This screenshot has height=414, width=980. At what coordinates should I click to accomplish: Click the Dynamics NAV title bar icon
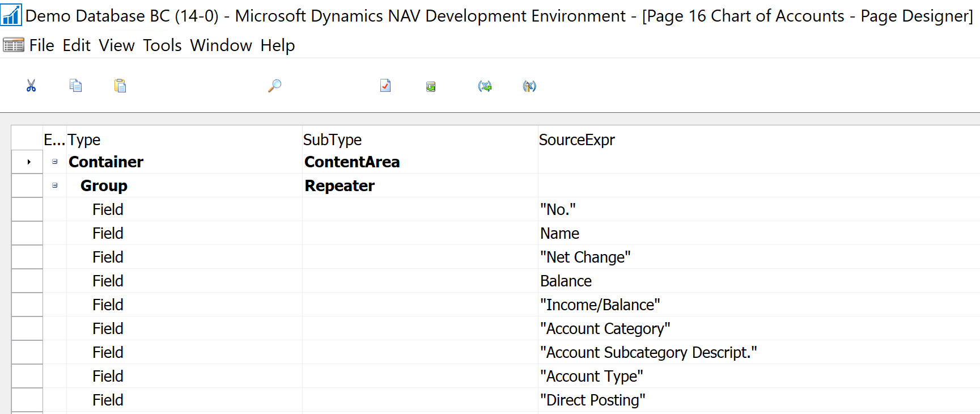coord(11,15)
